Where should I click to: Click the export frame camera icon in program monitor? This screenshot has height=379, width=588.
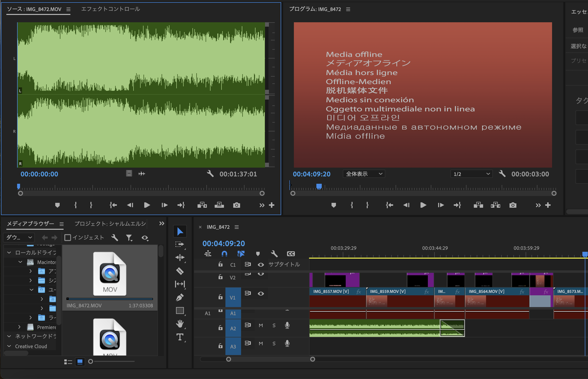coord(513,205)
